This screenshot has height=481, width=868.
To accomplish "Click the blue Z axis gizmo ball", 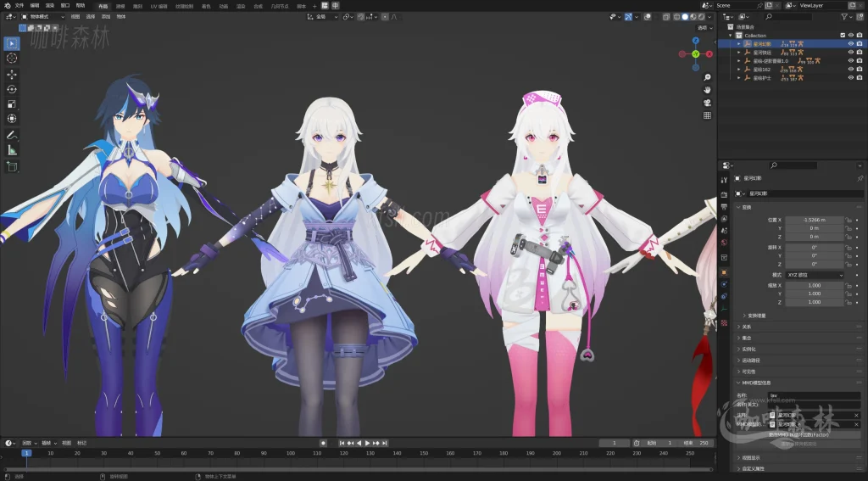I will pyautogui.click(x=696, y=41).
